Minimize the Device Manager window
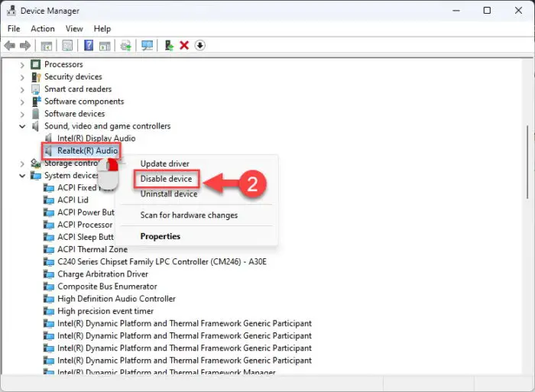Image resolution: width=535 pixels, height=392 pixels. [456, 11]
